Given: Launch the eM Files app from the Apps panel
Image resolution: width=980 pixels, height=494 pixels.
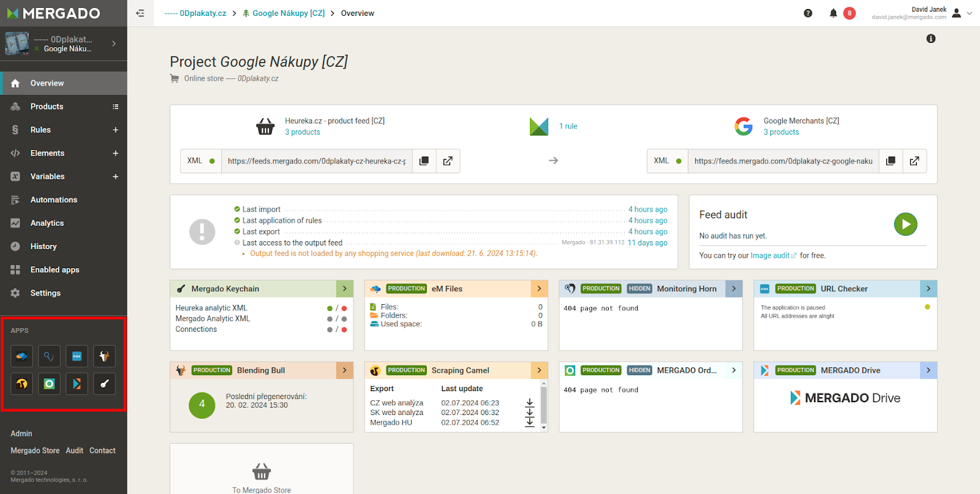Looking at the screenshot, I should 22,356.
